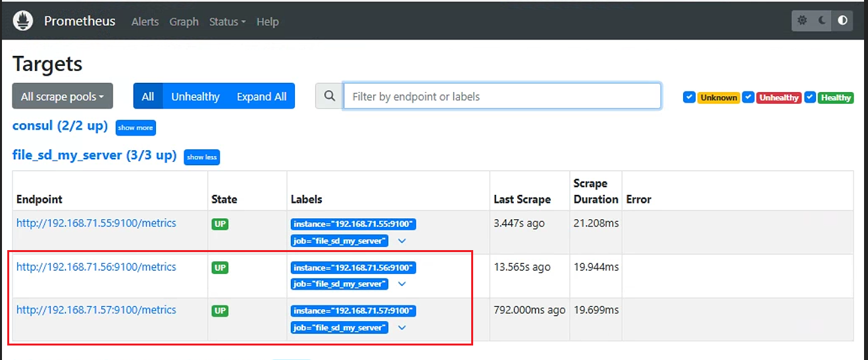Toggle the Unhealthy state checkbox

748,97
